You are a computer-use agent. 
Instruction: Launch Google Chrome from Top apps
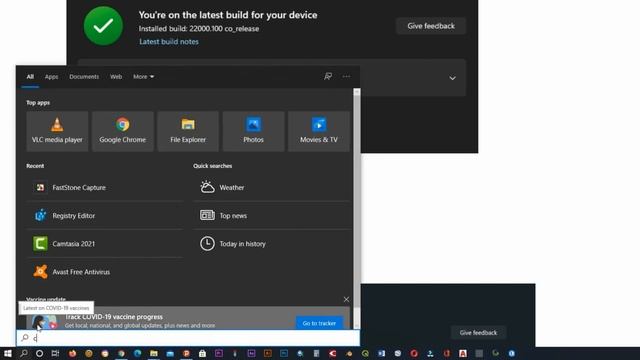(x=122, y=131)
